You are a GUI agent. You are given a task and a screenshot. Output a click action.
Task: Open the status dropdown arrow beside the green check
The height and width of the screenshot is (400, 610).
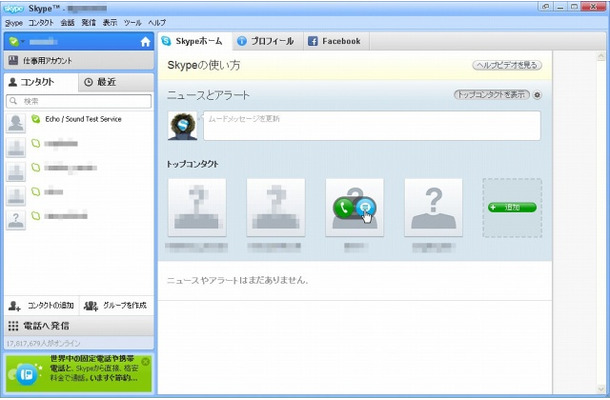tap(23, 42)
